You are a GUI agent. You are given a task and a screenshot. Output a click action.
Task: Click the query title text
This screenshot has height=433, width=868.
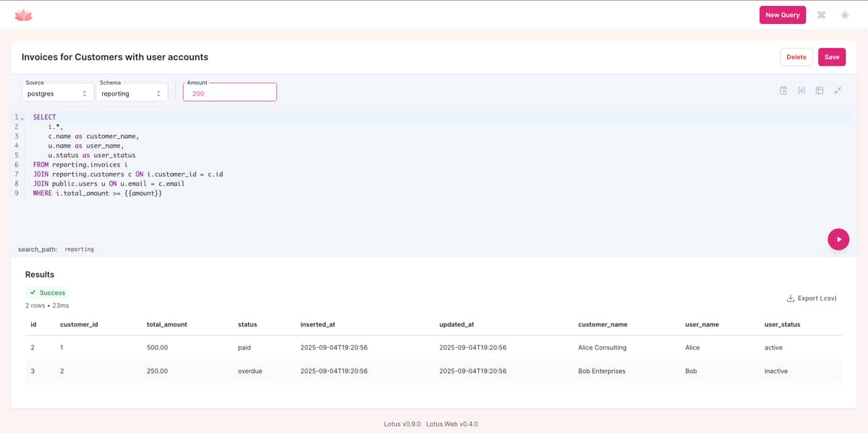115,57
